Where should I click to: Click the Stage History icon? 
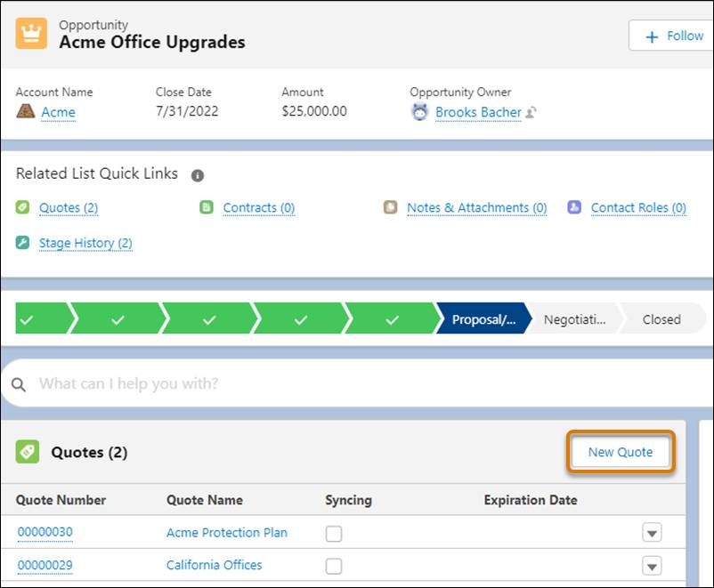(x=24, y=243)
